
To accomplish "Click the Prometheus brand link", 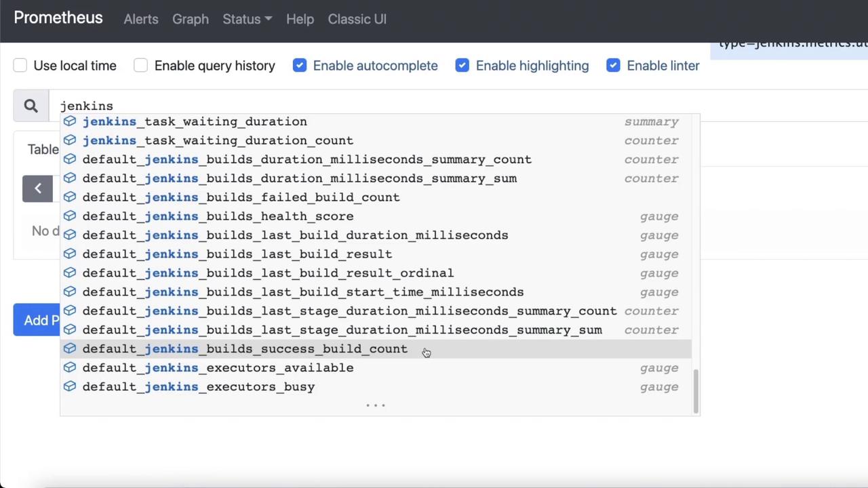I will (58, 18).
